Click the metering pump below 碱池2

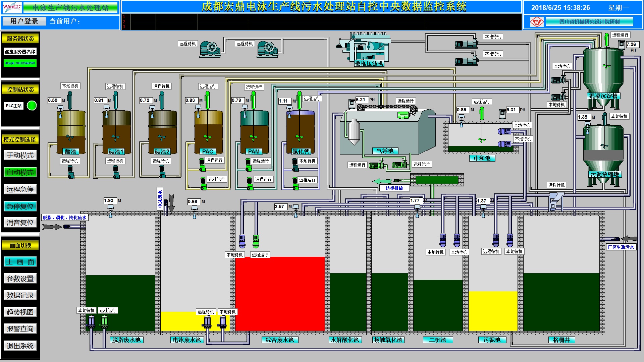162,172
